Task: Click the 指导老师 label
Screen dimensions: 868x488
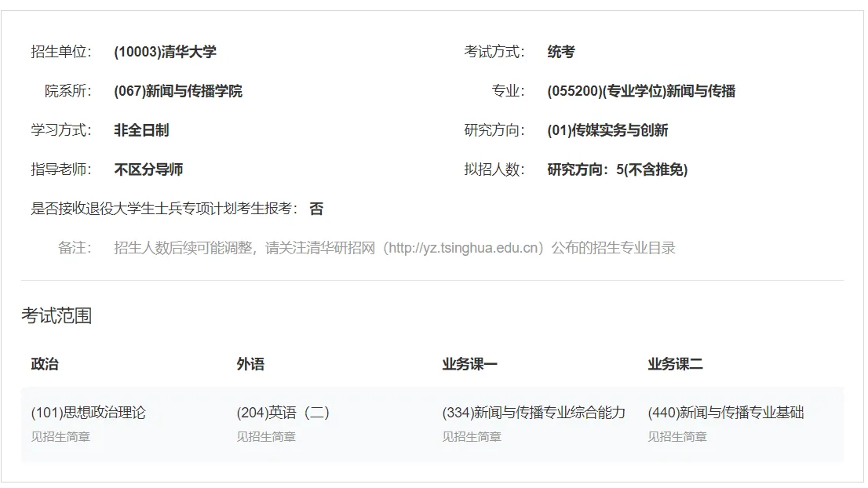Action: 61,170
